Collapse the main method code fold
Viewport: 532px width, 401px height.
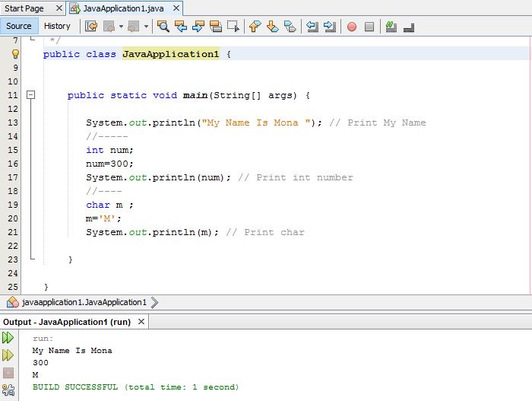pyautogui.click(x=30, y=94)
